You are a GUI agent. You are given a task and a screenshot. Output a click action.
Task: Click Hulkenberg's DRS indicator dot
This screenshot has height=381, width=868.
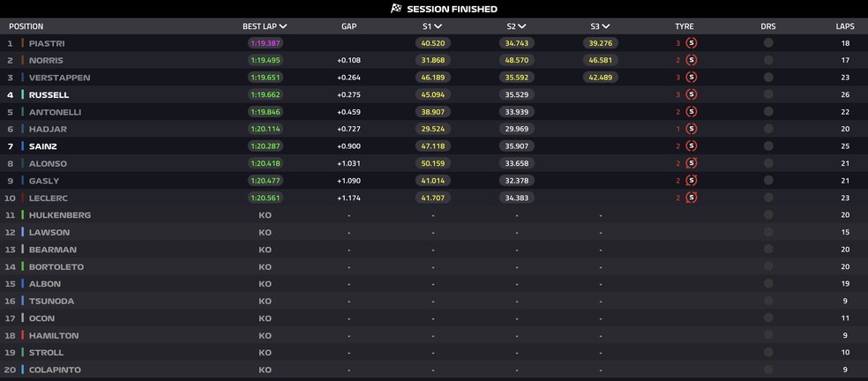(x=768, y=215)
